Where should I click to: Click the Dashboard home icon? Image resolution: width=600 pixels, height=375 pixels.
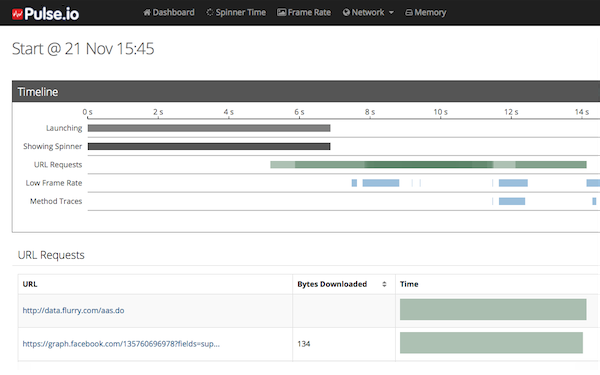pyautogui.click(x=147, y=13)
